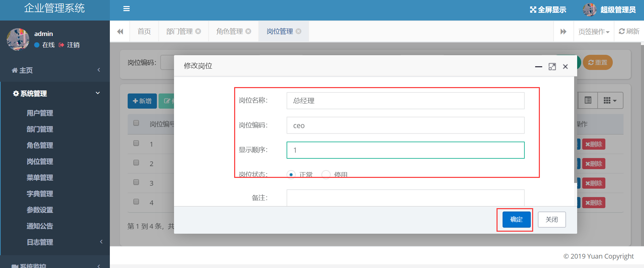Click the 岗位编码 input containing ceo
Image resolution: width=644 pixels, height=268 pixels.
405,125
